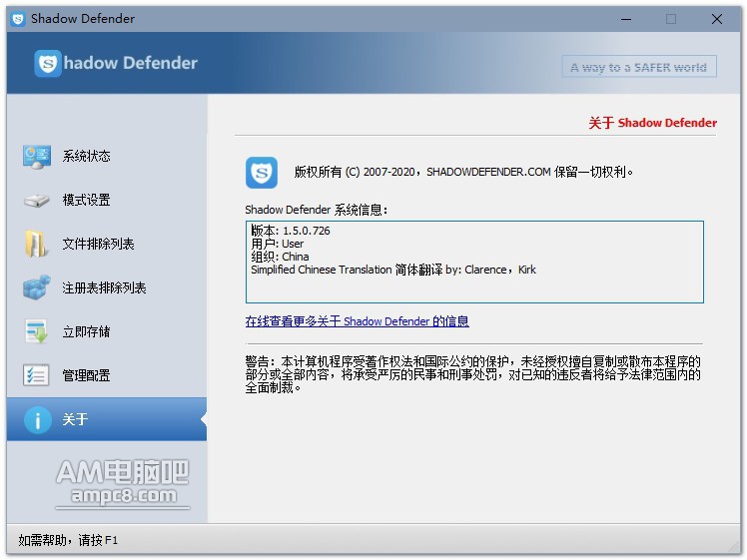Select the 关于 menu item
Screen dimensions: 747x560
click(x=107, y=419)
